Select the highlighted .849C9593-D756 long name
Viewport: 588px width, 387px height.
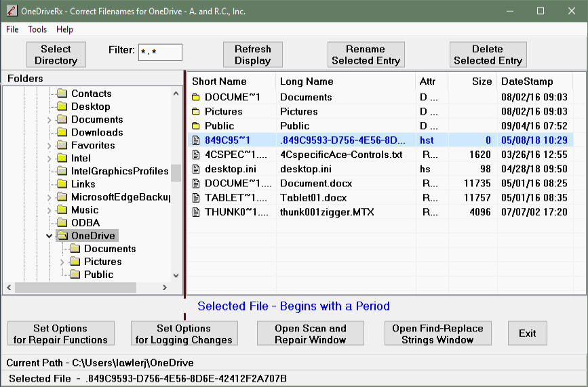[342, 140]
